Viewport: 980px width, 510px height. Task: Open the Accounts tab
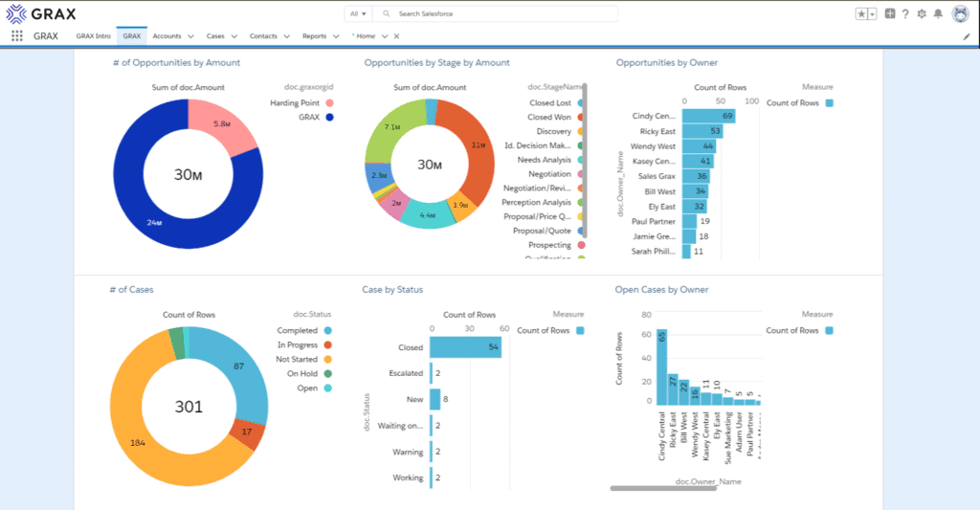pyautogui.click(x=167, y=36)
